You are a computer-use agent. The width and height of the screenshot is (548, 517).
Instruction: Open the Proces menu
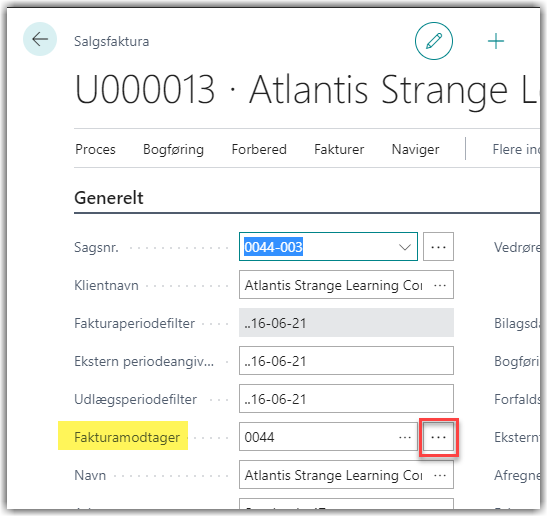pyautogui.click(x=95, y=149)
